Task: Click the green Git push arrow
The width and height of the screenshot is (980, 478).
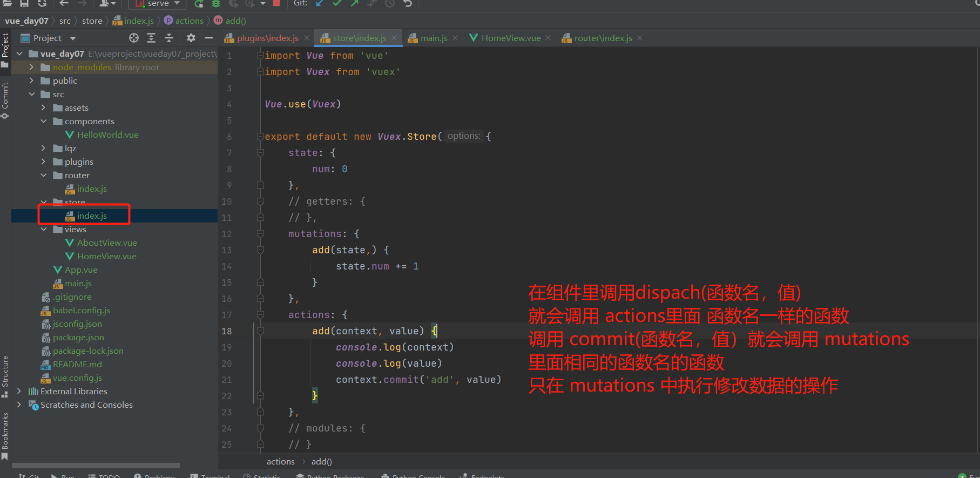Action: (x=355, y=3)
